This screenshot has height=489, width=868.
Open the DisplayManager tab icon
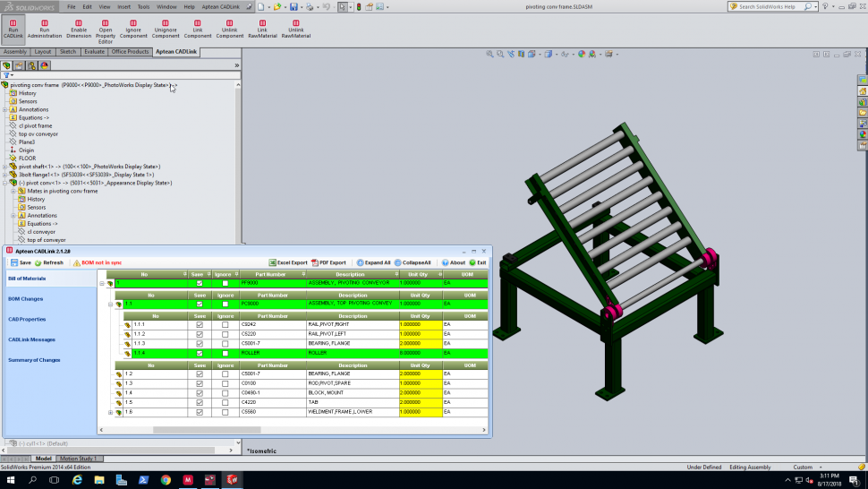(44, 65)
